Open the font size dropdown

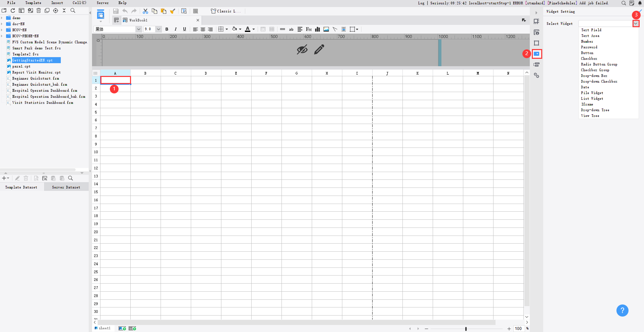tap(158, 29)
